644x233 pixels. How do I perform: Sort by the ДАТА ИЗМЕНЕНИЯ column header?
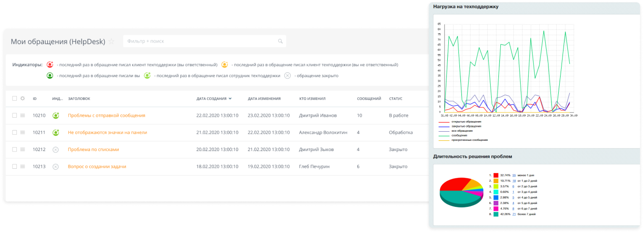(264, 98)
